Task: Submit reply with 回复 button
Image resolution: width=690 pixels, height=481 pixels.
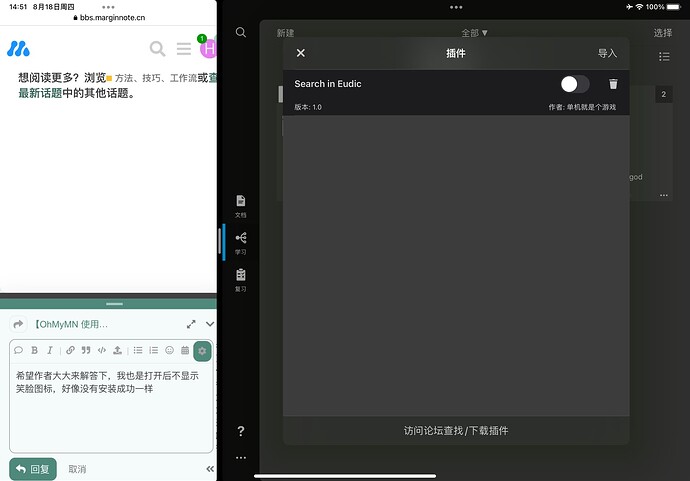Action: coord(33,469)
